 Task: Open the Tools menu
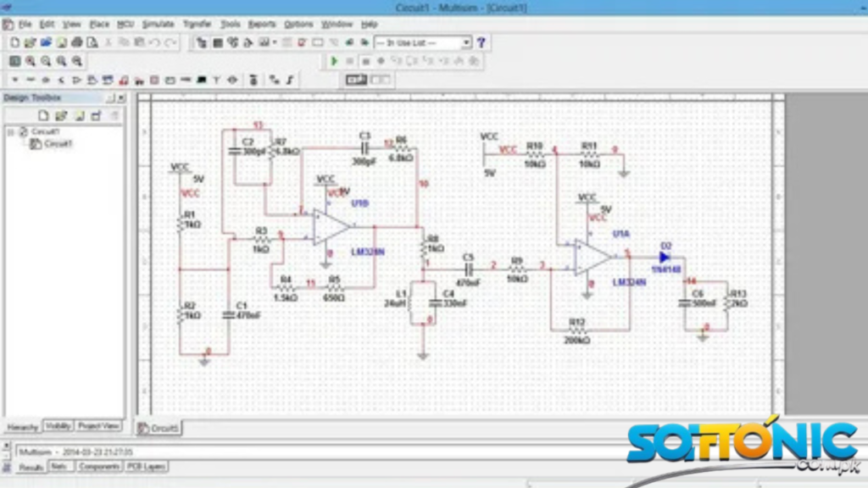coord(231,25)
